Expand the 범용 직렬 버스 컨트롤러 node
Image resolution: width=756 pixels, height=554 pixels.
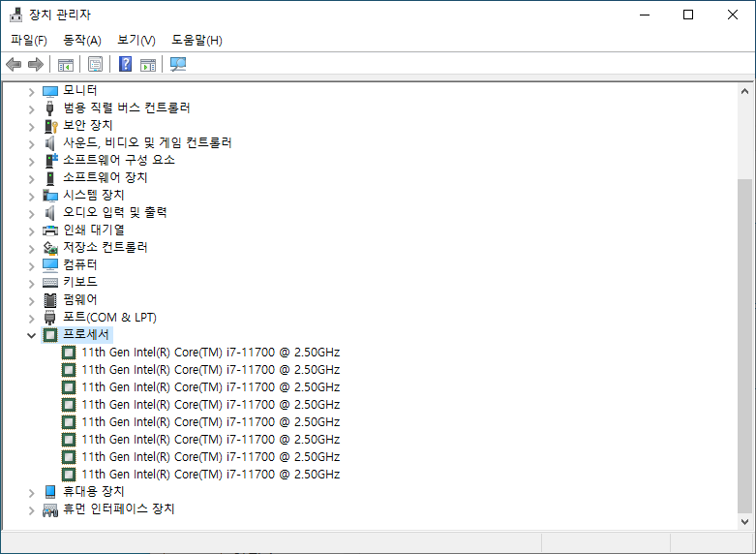[31, 109]
